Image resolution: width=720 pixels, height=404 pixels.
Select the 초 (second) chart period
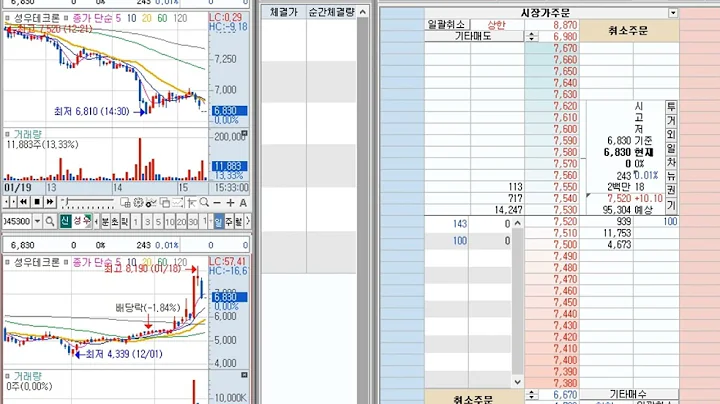tap(115, 222)
